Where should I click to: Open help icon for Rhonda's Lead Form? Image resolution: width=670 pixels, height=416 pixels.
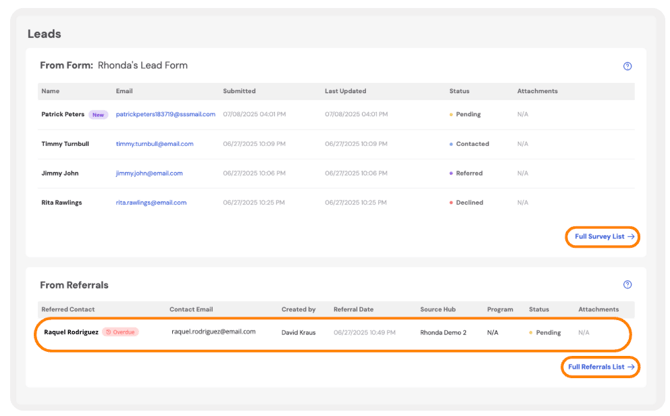[x=627, y=66]
